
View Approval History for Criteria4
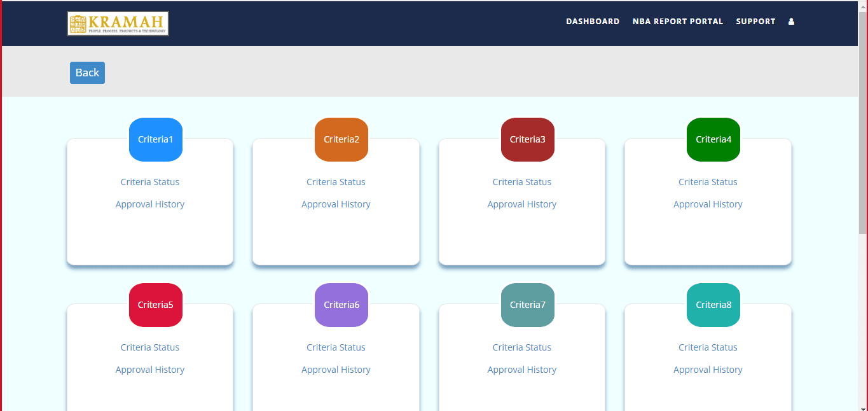(708, 204)
